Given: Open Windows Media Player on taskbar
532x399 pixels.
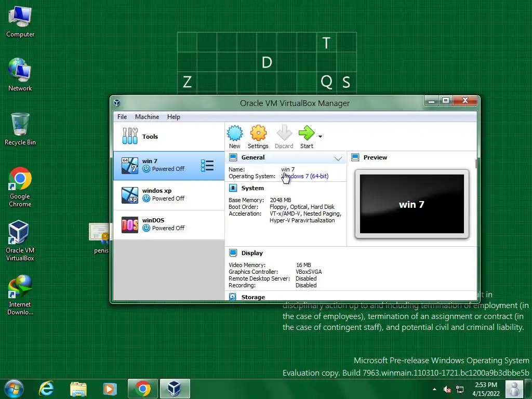Looking at the screenshot, I should click(x=110, y=389).
